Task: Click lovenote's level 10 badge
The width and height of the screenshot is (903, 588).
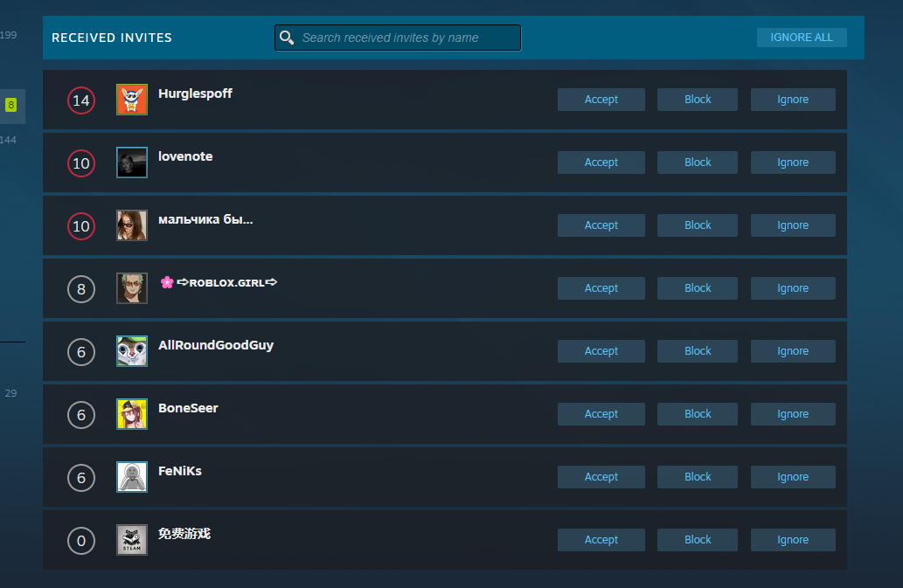Action: point(81,163)
